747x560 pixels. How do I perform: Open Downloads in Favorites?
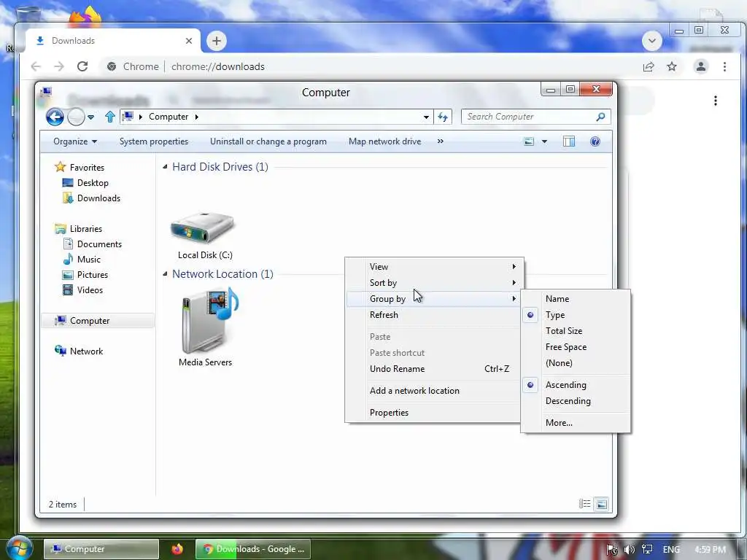click(98, 198)
